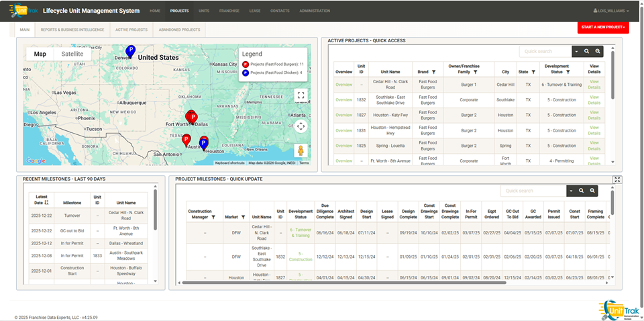Expand the Project Milestones panel to fullscreen
The width and height of the screenshot is (644, 321).
pyautogui.click(x=616, y=179)
